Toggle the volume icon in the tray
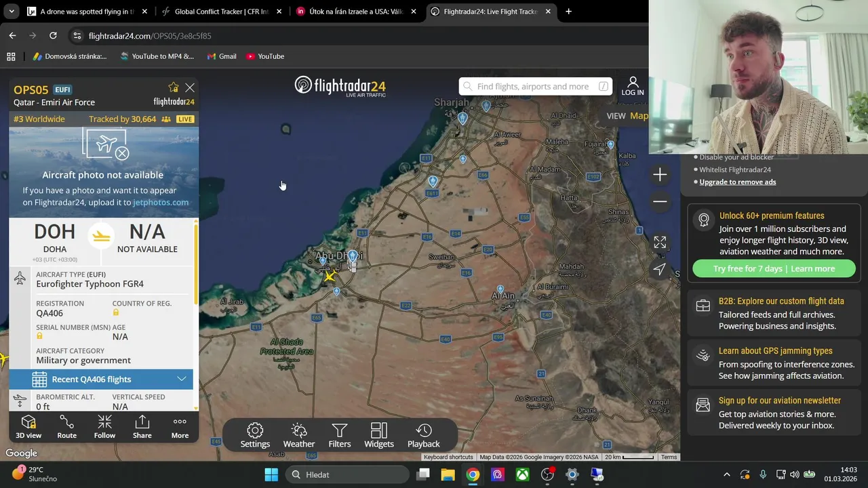Viewport: 868px width, 488px height. 794,474
